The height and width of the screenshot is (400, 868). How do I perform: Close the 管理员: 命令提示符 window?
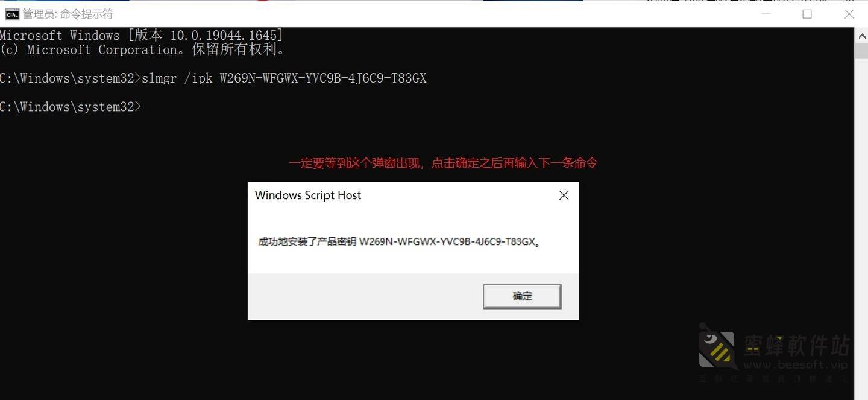(849, 14)
